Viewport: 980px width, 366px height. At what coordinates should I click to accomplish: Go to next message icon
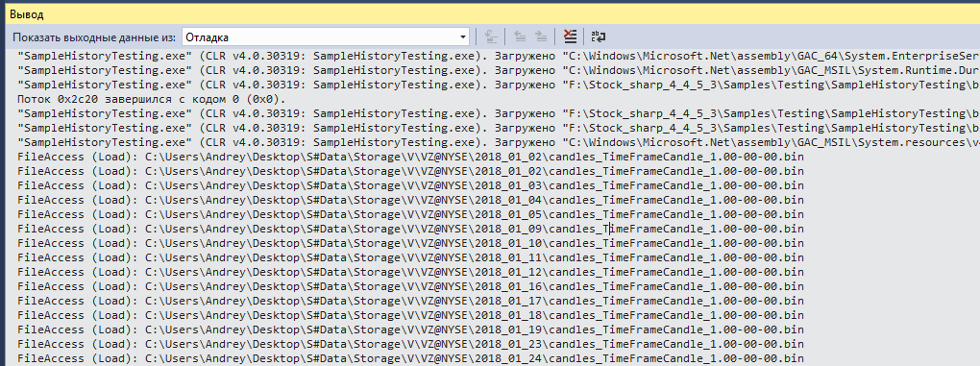point(541,37)
